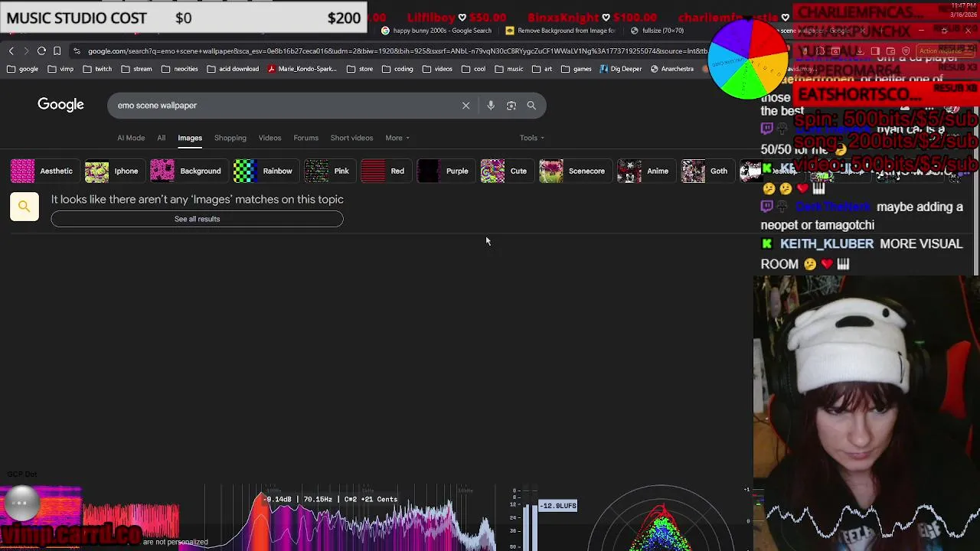Open the 'Dig Deeper' bookmark
980x551 pixels.
(x=621, y=69)
